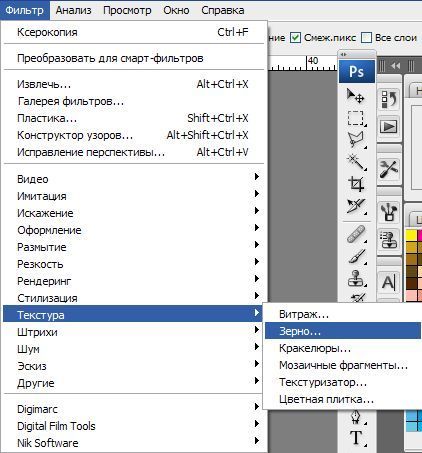Viewport: 422px width, 453px height.
Task: Collapse the panel dock double-arrow
Action: pos(395,66)
